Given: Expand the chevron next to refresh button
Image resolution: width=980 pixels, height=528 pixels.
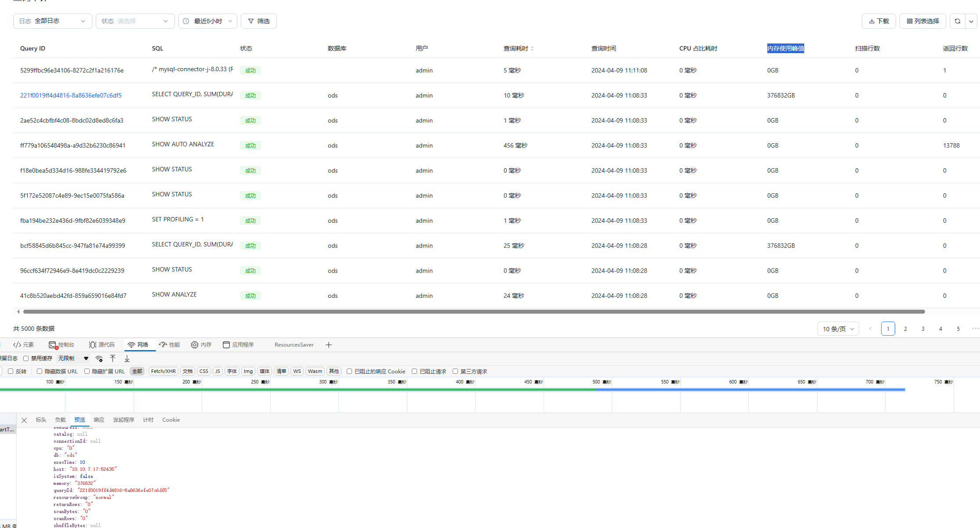Looking at the screenshot, I should (971, 21).
